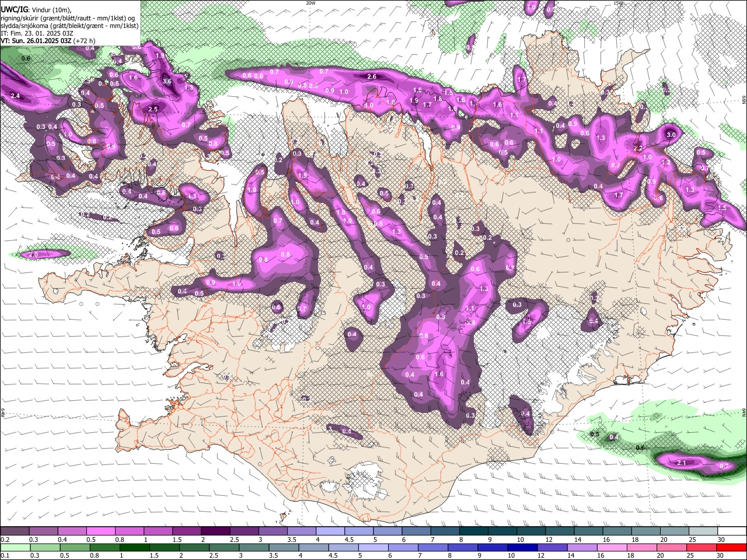Image resolution: width=747 pixels, height=560 pixels.
Task: Click the '25' label on the purple snow scale
Action: (x=692, y=540)
